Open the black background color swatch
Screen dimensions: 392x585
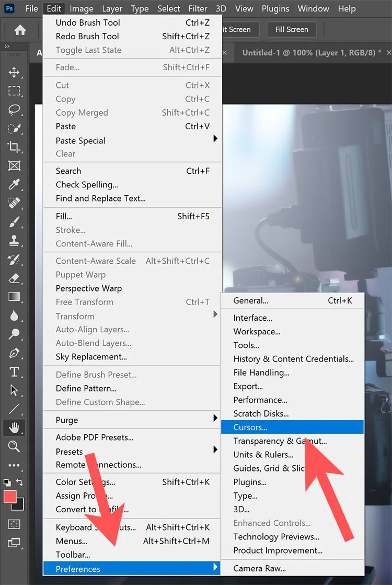[x=19, y=506]
